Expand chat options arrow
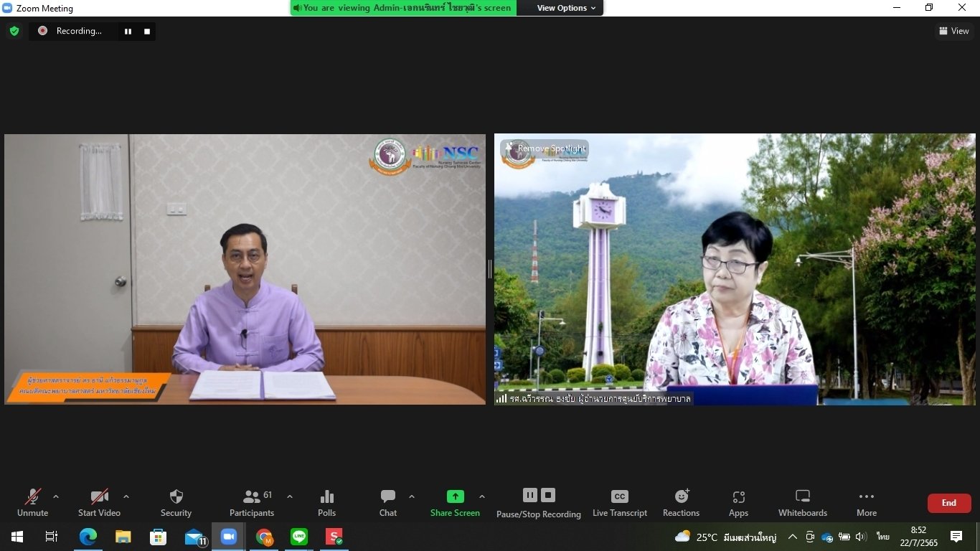 (x=412, y=496)
